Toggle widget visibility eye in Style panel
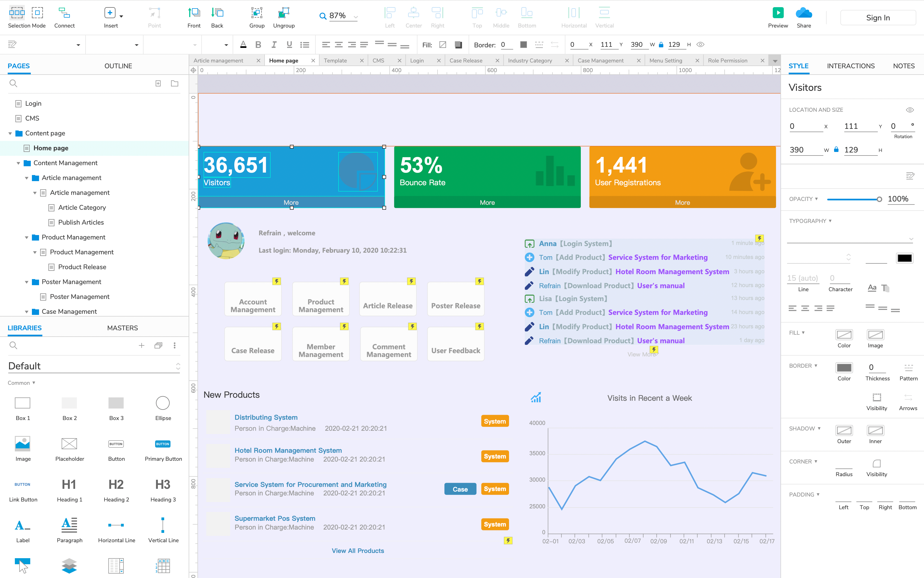 tap(910, 110)
